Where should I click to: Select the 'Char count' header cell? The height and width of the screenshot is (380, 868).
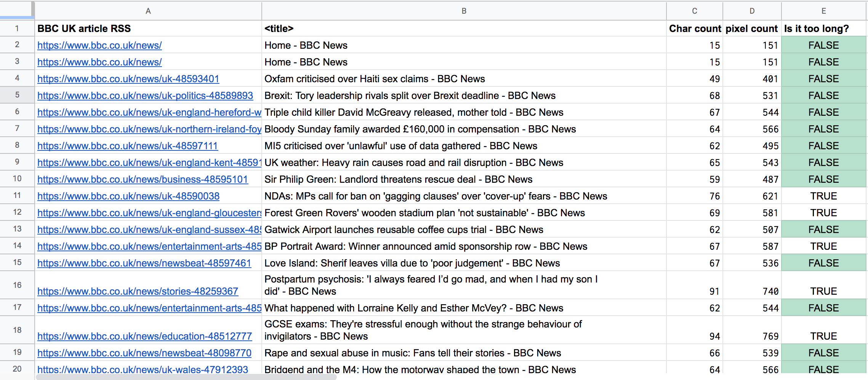[695, 29]
